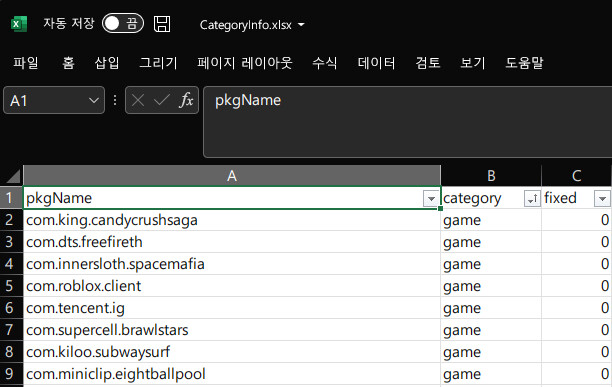
Task: Switch to the 그리기 (Draw) tab
Action: click(x=158, y=62)
